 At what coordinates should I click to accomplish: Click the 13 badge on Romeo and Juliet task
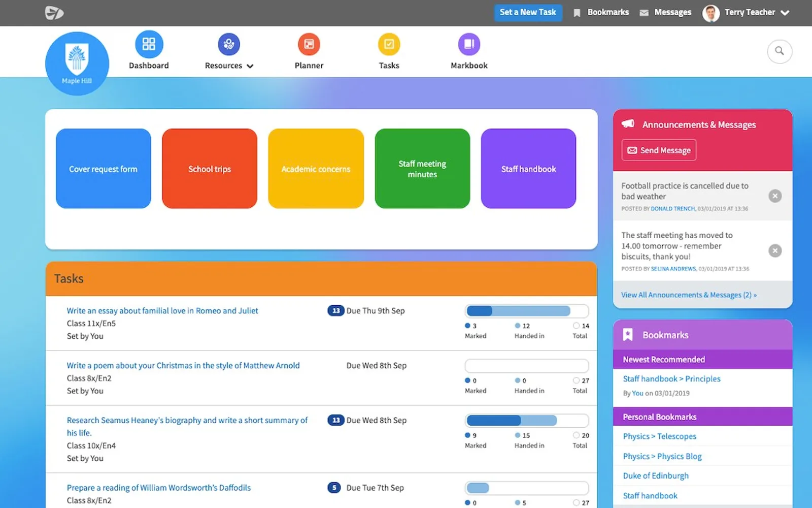(335, 310)
